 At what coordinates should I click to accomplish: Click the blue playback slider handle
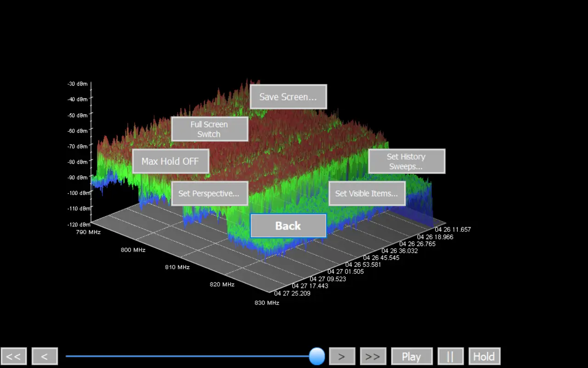(x=317, y=356)
